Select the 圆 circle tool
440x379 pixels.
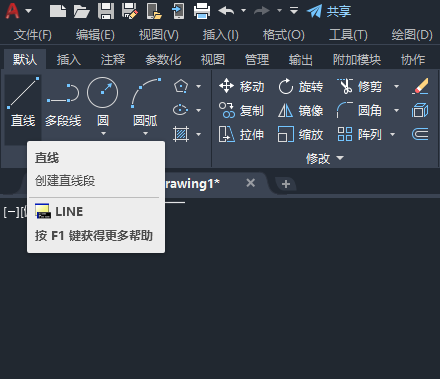click(103, 101)
